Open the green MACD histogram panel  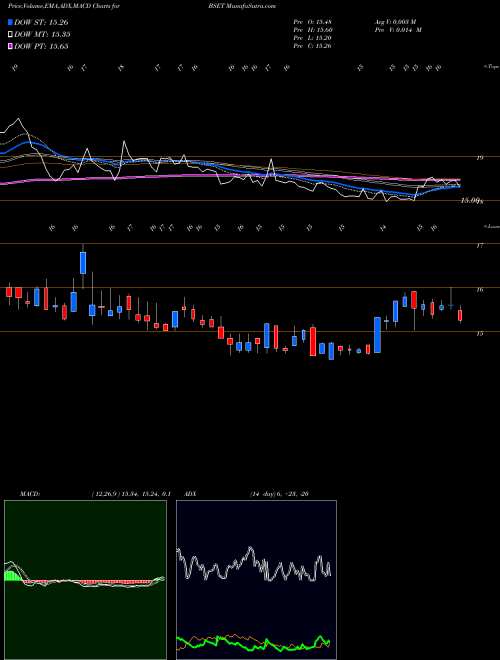pos(85,580)
